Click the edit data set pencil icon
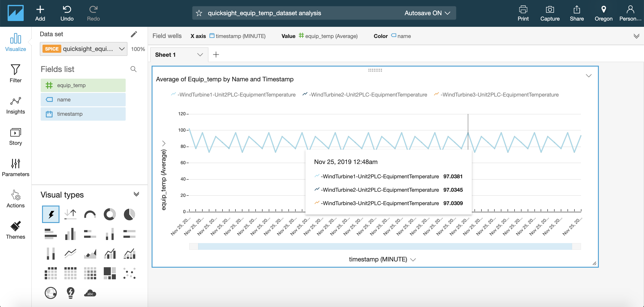 click(x=134, y=34)
